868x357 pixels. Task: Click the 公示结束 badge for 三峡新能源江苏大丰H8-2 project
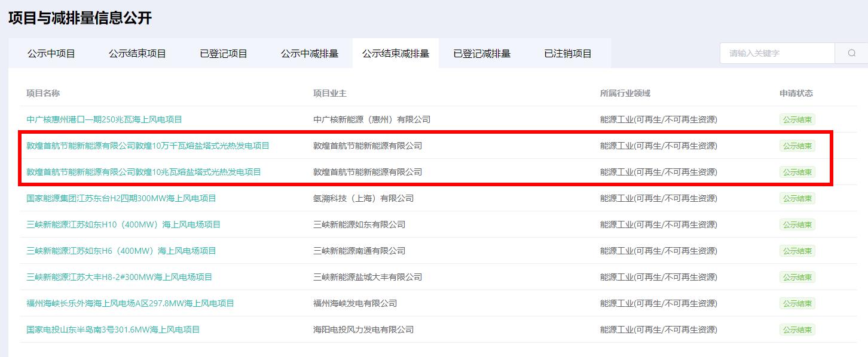797,276
